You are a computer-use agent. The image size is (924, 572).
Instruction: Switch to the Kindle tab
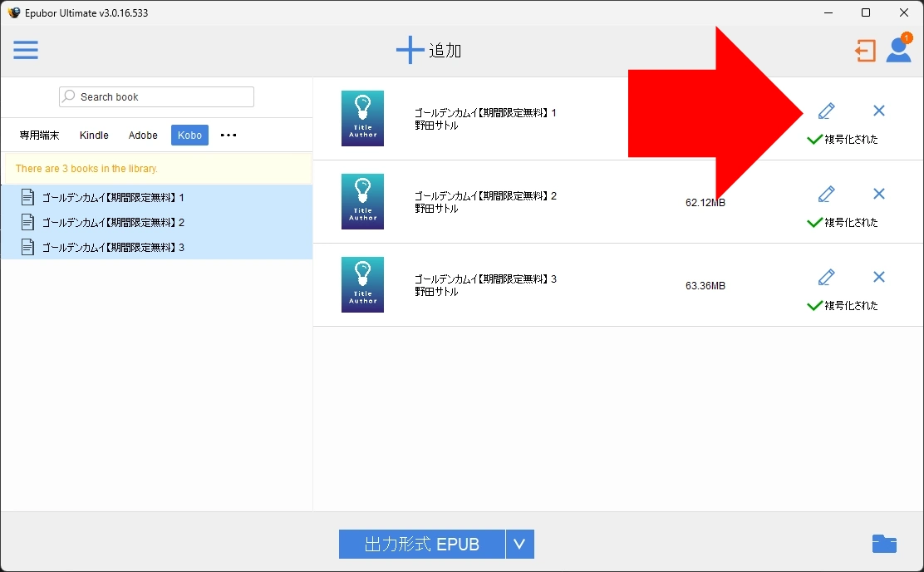pos(94,136)
